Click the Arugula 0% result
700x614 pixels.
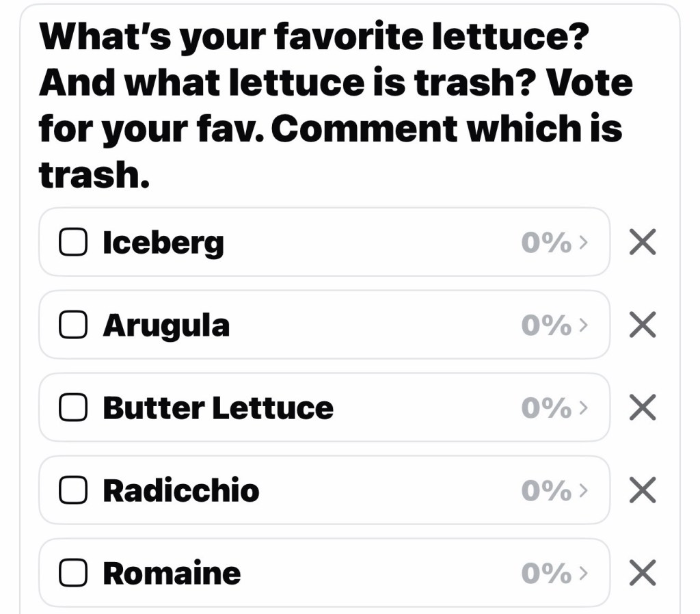(x=546, y=325)
